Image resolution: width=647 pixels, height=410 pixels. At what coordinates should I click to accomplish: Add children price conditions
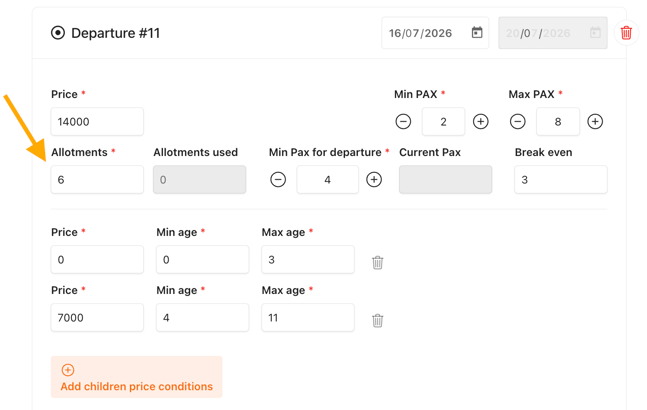click(137, 377)
